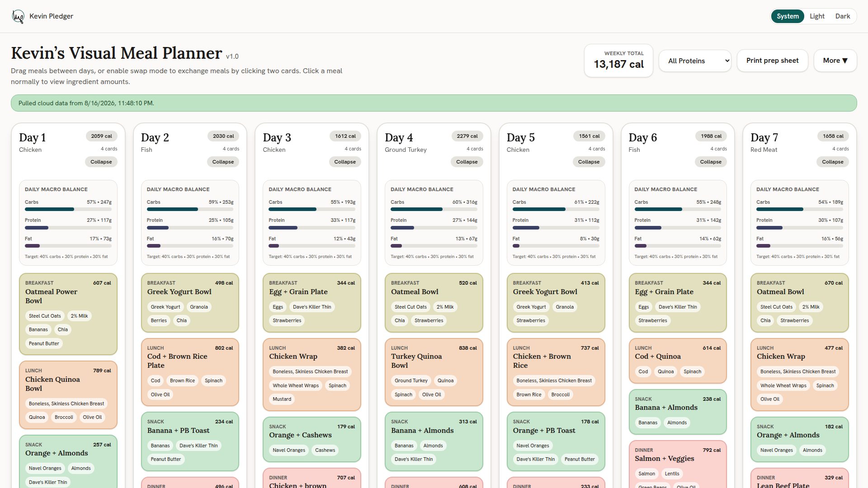Click Day 5 Broccoli ingredient chip
Image resolution: width=868 pixels, height=488 pixels.
tap(561, 394)
